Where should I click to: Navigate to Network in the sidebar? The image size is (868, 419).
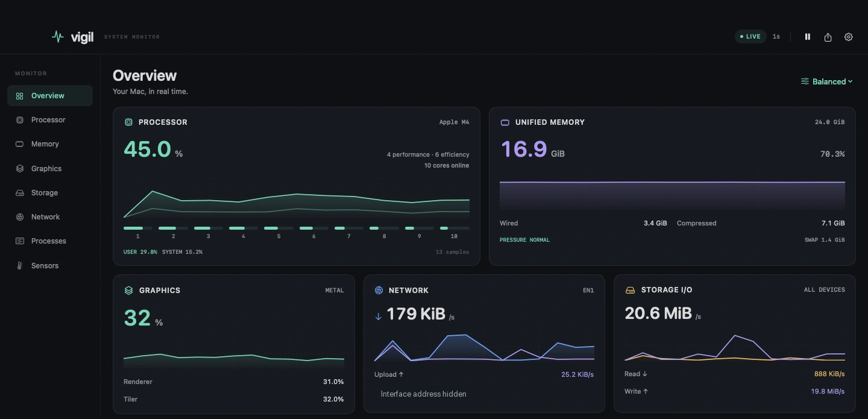[50, 217]
